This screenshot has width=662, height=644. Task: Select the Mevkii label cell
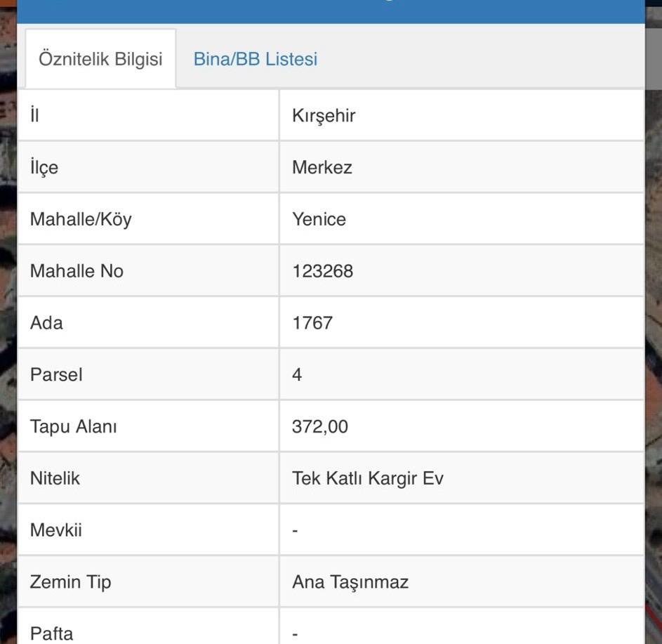[148, 530]
